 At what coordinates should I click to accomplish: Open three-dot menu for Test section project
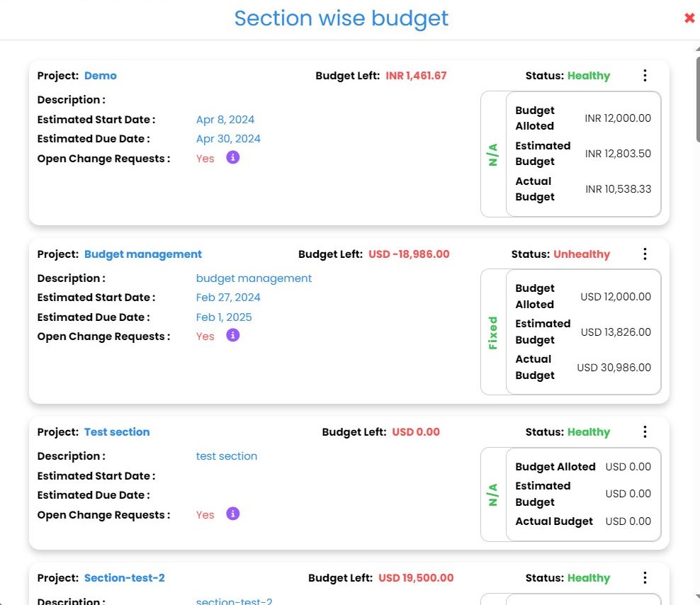click(644, 432)
